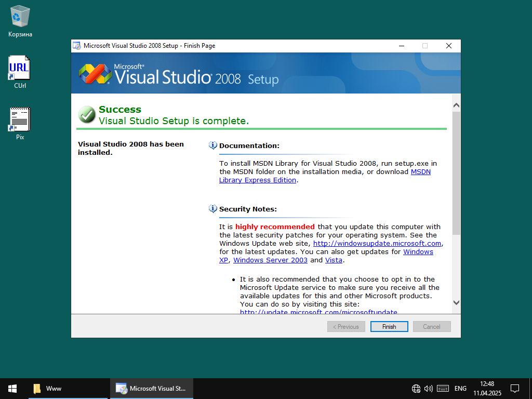This screenshot has width=532, height=399.
Task: Switch the ENG input language indicator
Action: pyautogui.click(x=460, y=389)
